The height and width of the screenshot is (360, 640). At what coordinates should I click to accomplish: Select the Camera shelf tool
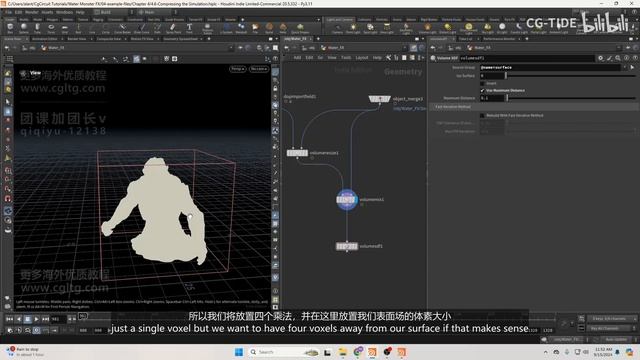(x=337, y=28)
